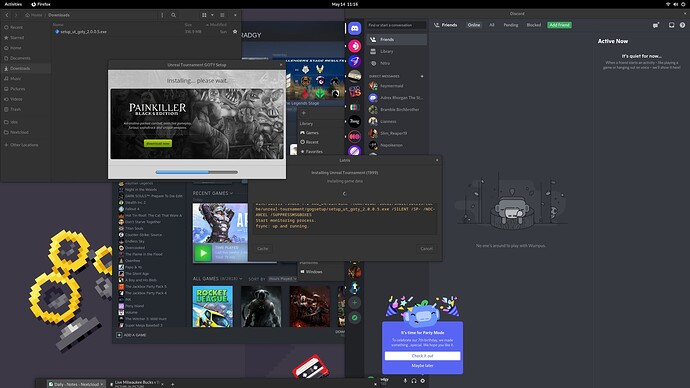Switch to the Online tab in Discord Friends
The width and height of the screenshot is (690, 388).
pos(474,25)
